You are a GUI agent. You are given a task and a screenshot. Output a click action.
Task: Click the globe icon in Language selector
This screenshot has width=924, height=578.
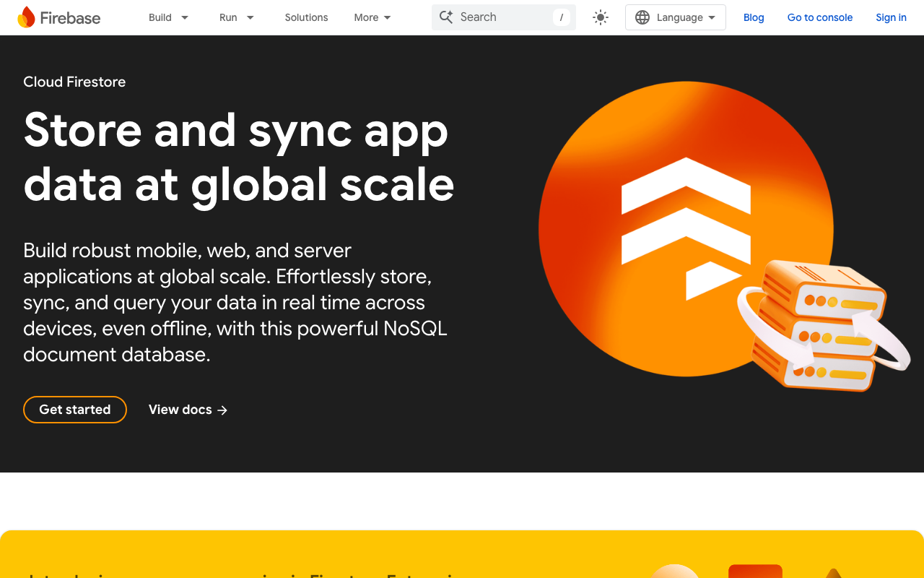click(642, 17)
